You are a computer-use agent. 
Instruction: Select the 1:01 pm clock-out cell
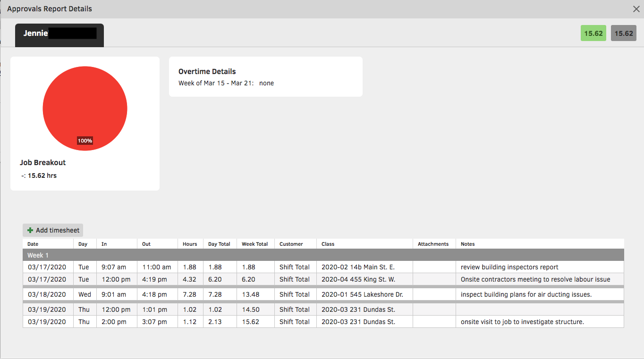(157, 309)
